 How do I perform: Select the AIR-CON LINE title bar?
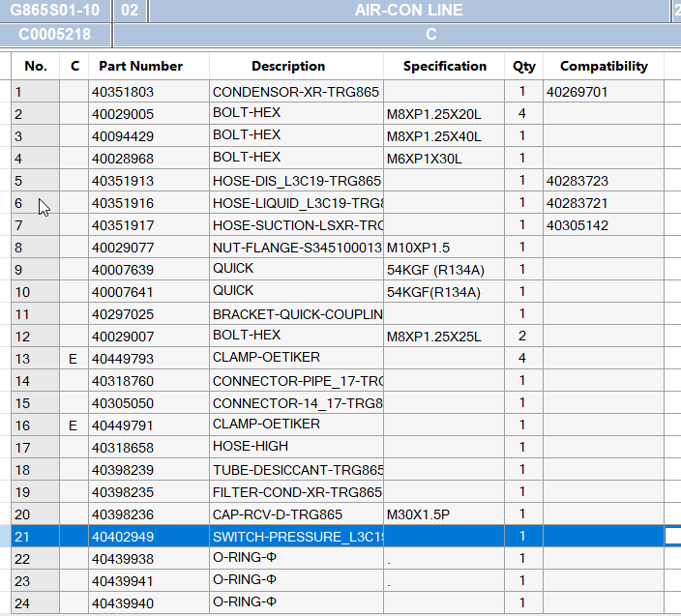[408, 11]
